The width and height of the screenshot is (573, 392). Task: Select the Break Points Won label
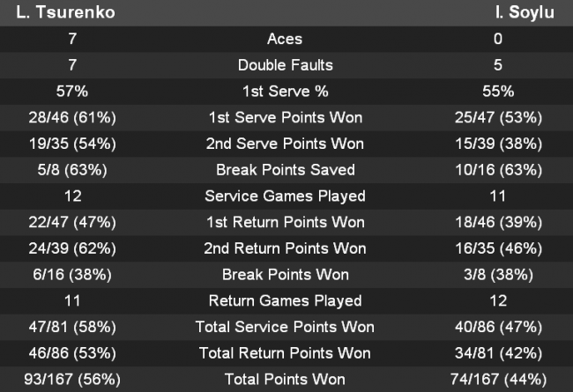(285, 275)
